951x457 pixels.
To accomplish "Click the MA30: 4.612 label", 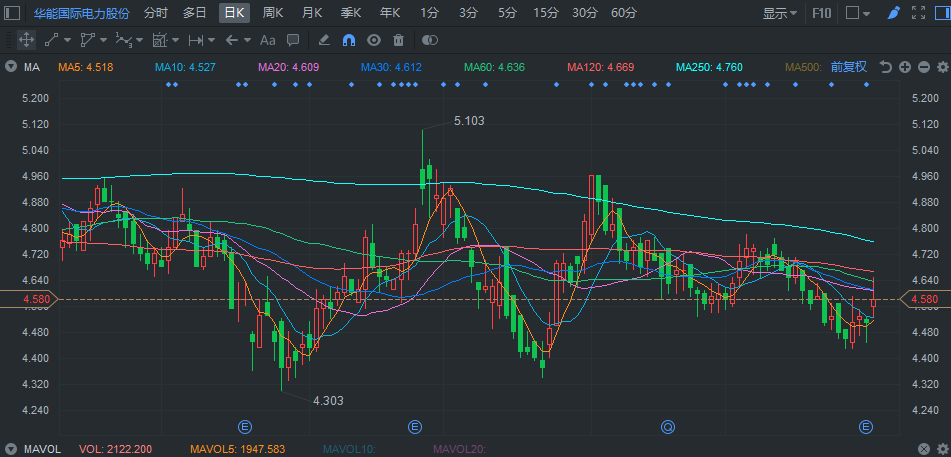I will (x=391, y=67).
